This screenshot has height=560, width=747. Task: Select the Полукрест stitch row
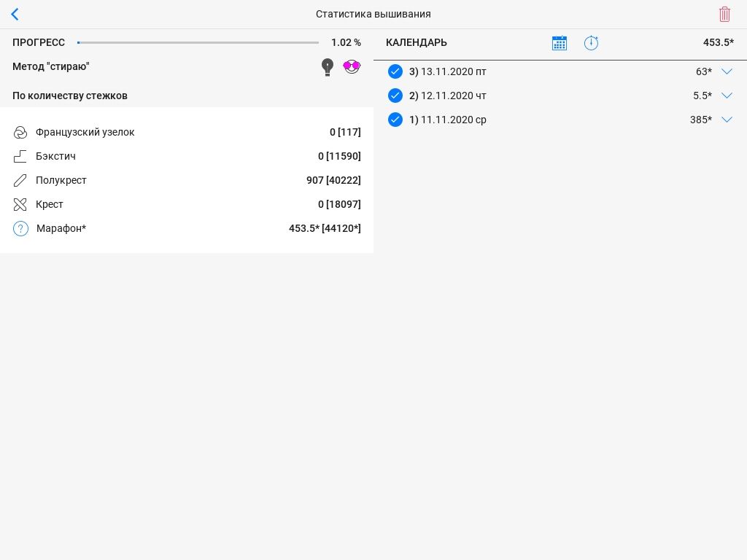point(187,180)
